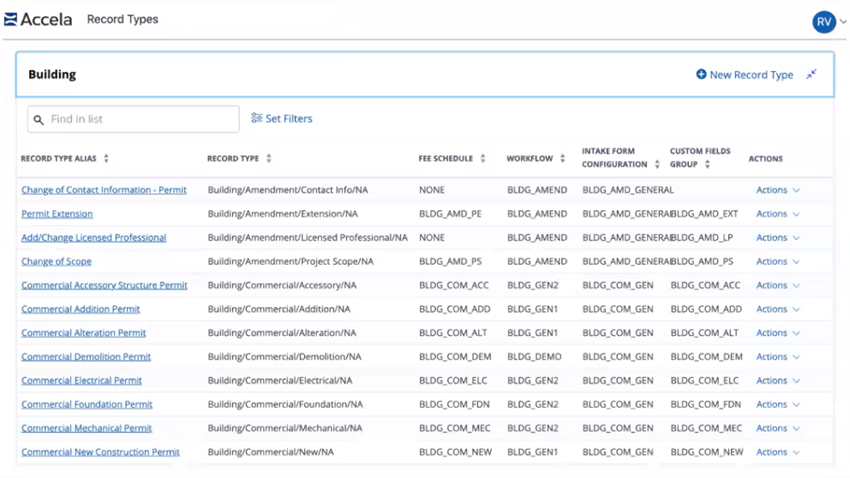Screen dimensions: 850x478
Task: Sort by Intake Form Configuration column
Action: pos(657,164)
